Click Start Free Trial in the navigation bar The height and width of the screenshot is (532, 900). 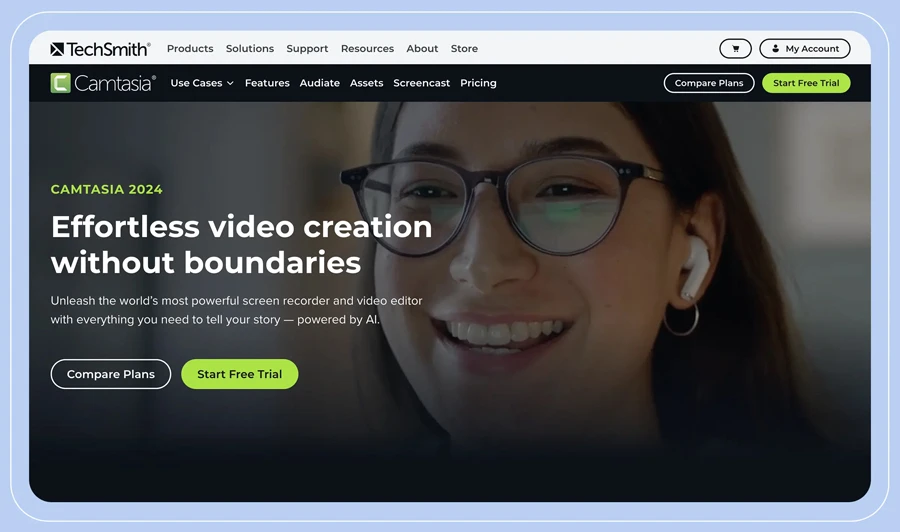point(806,83)
